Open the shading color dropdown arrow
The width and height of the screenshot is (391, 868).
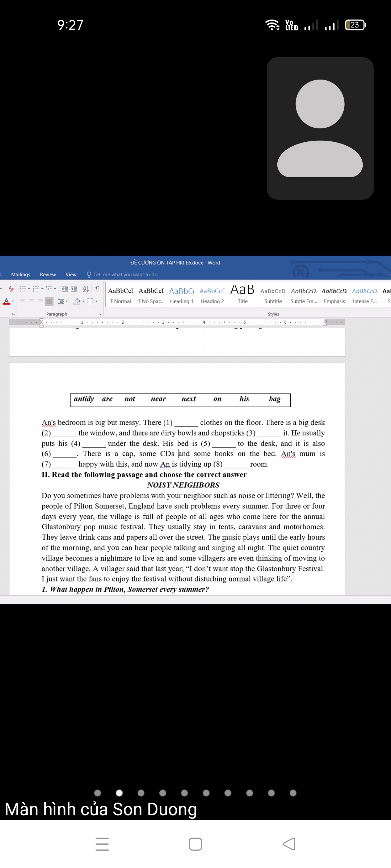[83, 301]
